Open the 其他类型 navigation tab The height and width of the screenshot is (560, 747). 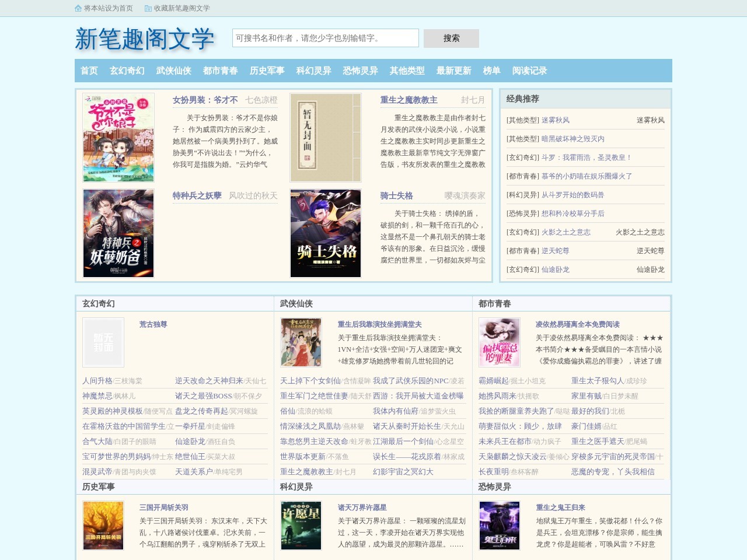407,71
